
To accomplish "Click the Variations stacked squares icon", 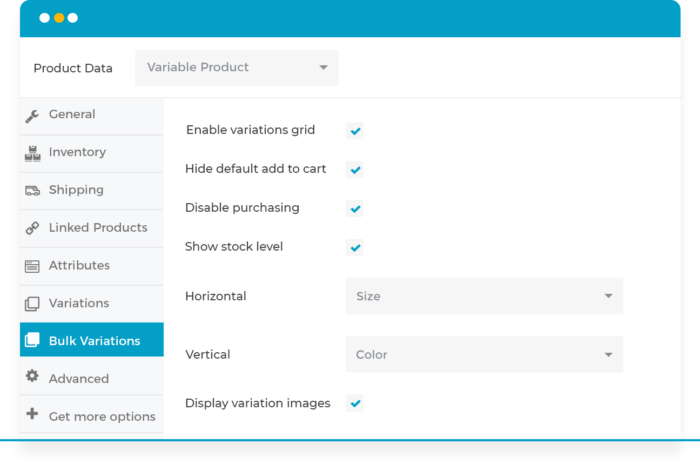I will click(32, 304).
